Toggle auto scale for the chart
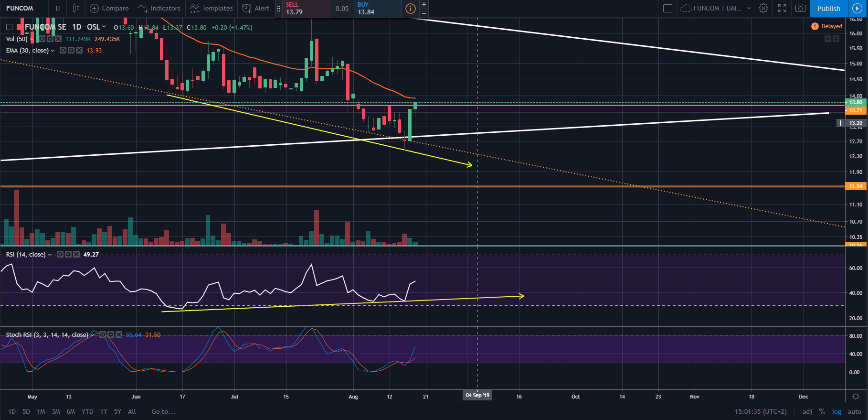Image resolution: width=868 pixels, height=420 pixels. (x=854, y=411)
